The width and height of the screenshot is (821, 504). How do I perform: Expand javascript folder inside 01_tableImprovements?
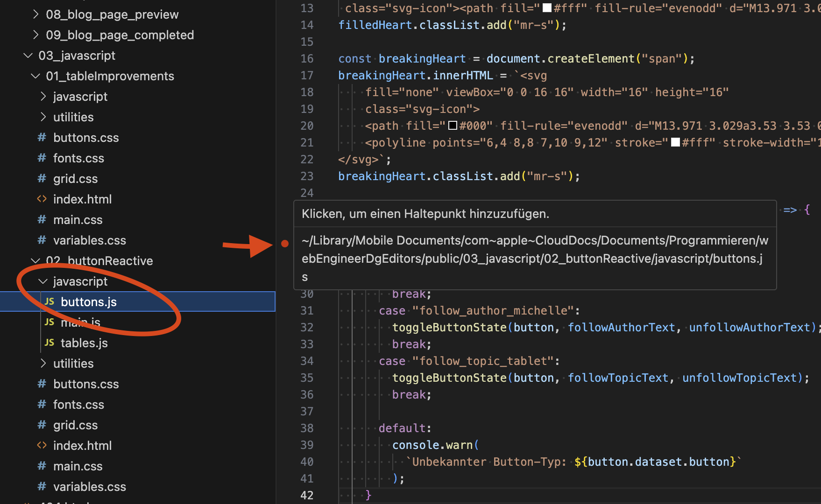(x=43, y=97)
